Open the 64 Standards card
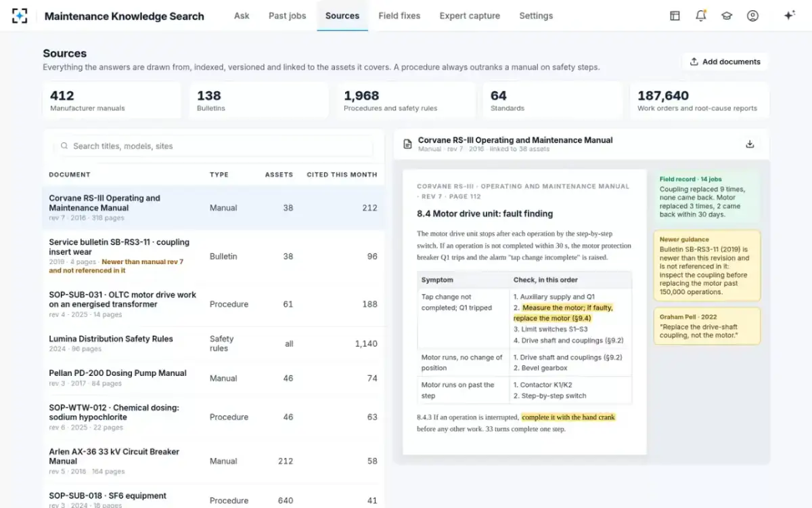Image resolution: width=812 pixels, height=508 pixels. pyautogui.click(x=553, y=101)
